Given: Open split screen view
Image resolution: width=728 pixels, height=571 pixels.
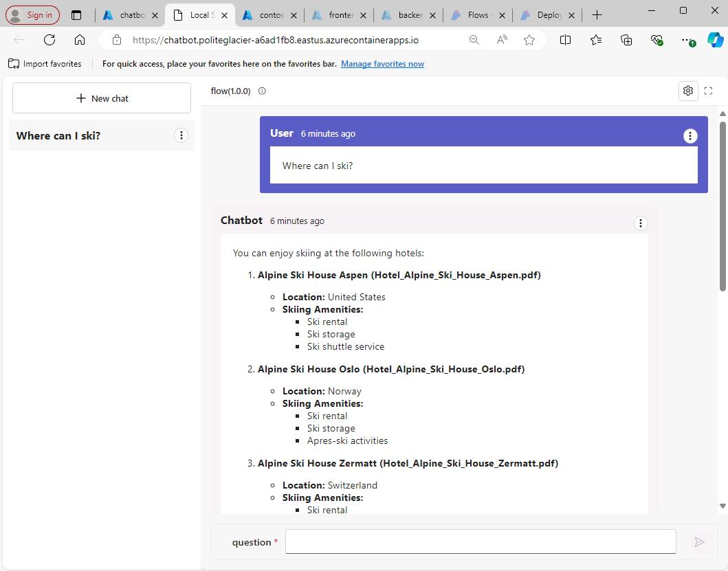Looking at the screenshot, I should [565, 40].
